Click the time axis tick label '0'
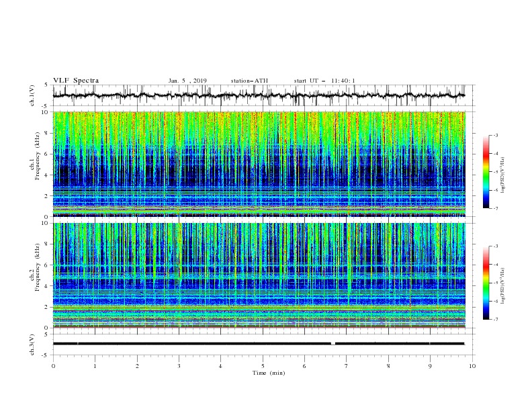532x411 pixels. pyautogui.click(x=53, y=366)
